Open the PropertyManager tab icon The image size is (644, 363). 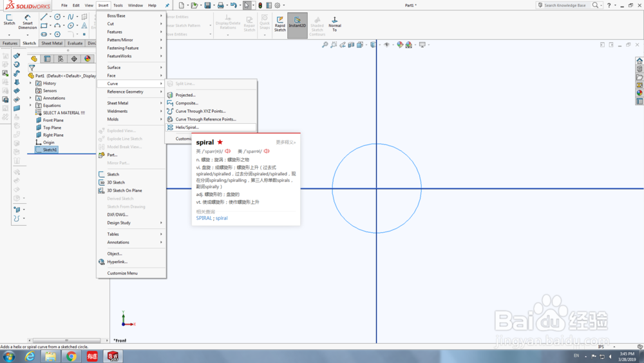[47, 59]
